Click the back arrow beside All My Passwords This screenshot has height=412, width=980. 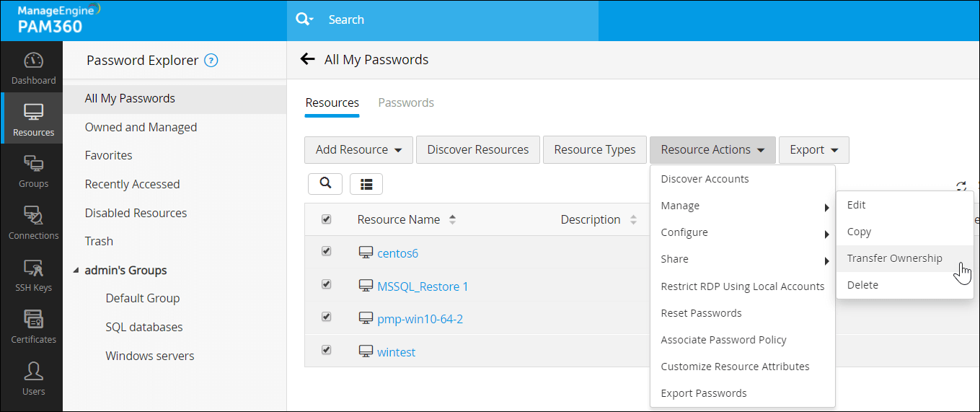[308, 59]
